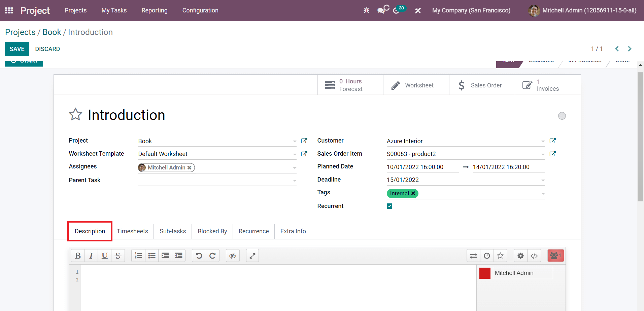Insert an ordered numbered list
Viewport: 644px width, 311px height.
pyautogui.click(x=138, y=256)
